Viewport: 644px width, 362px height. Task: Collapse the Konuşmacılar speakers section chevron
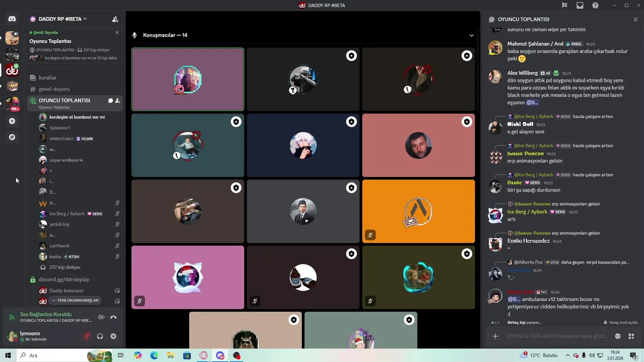click(x=471, y=35)
